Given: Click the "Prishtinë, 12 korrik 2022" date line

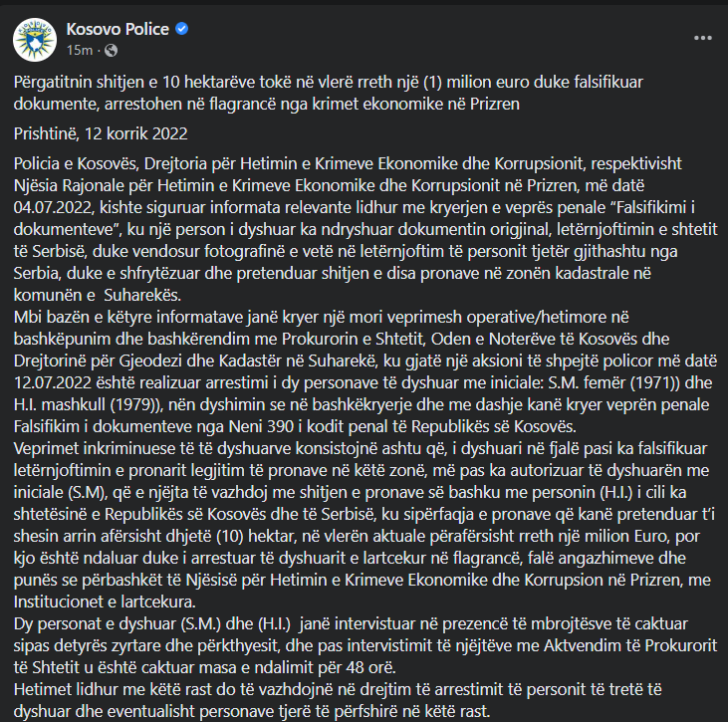Looking at the screenshot, I should tap(102, 132).
